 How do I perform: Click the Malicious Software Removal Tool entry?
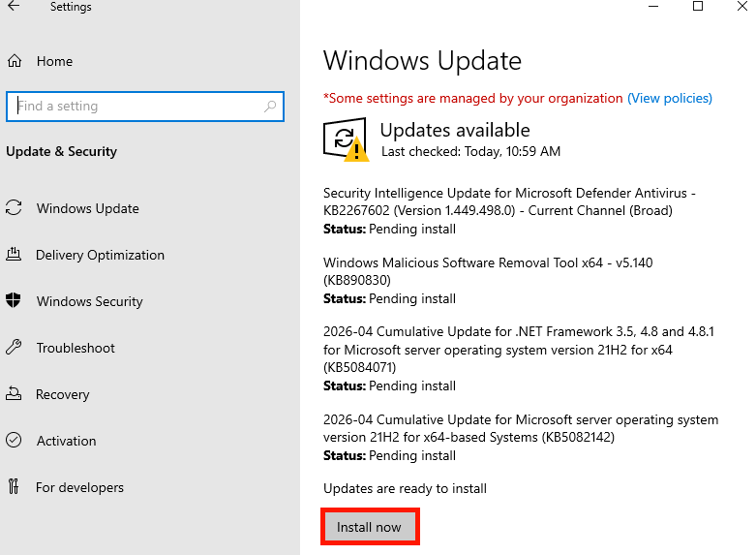pyautogui.click(x=488, y=280)
